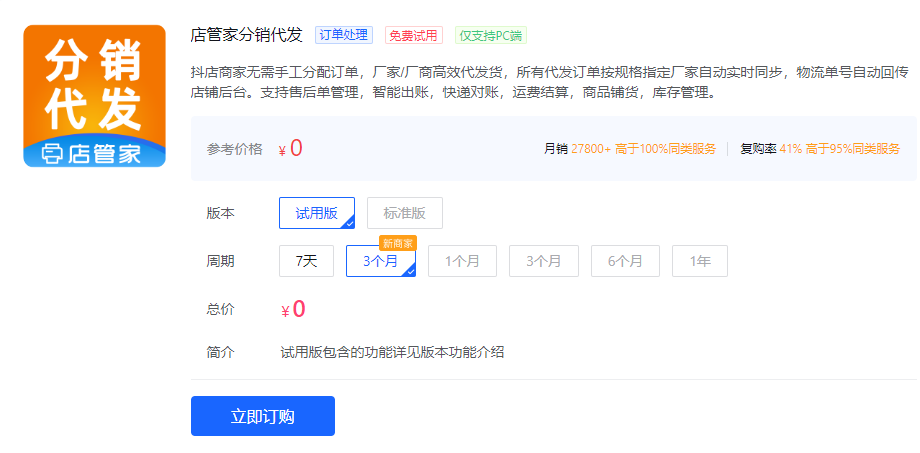The width and height of the screenshot is (920, 453).
Task: Click the 仅支持PC端 tag
Action: (490, 36)
